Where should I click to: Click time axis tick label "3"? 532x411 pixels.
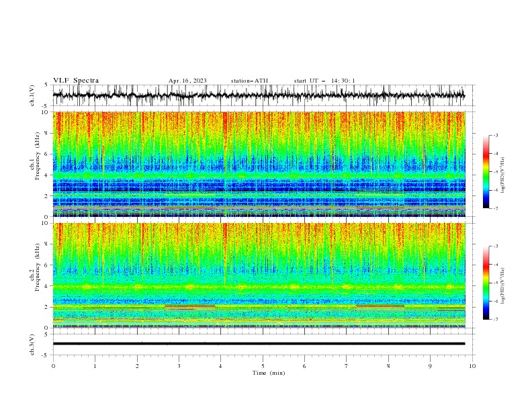pyautogui.click(x=179, y=366)
